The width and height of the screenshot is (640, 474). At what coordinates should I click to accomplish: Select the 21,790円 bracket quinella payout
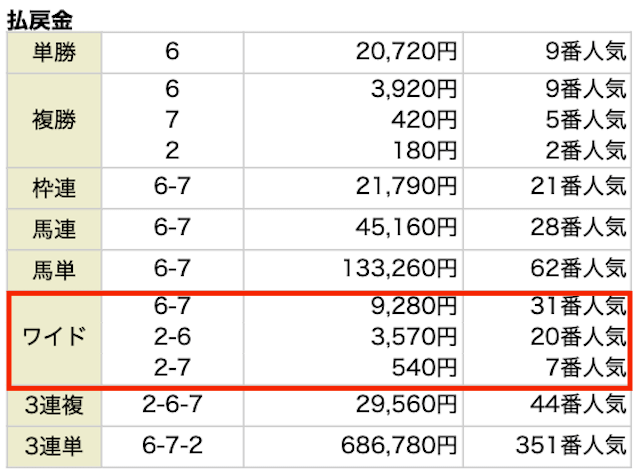click(406, 187)
